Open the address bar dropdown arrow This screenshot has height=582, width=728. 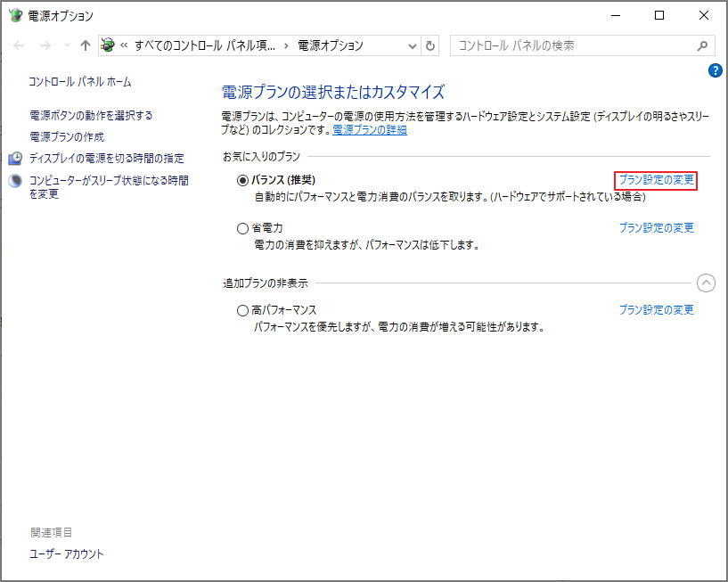click(411, 45)
